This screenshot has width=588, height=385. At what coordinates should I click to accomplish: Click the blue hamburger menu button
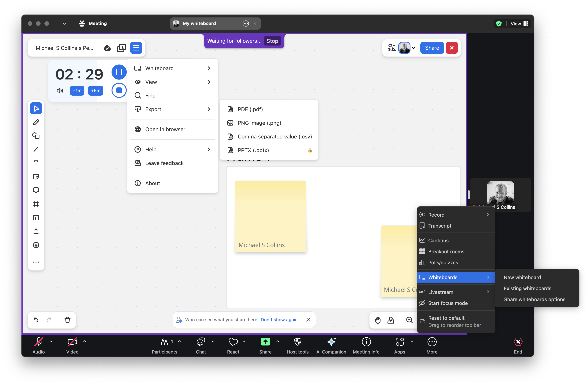(x=136, y=48)
